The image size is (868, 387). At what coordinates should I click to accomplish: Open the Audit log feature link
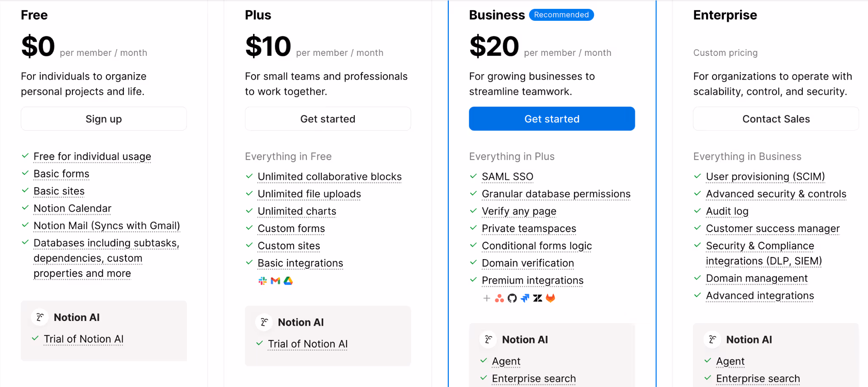pos(727,211)
